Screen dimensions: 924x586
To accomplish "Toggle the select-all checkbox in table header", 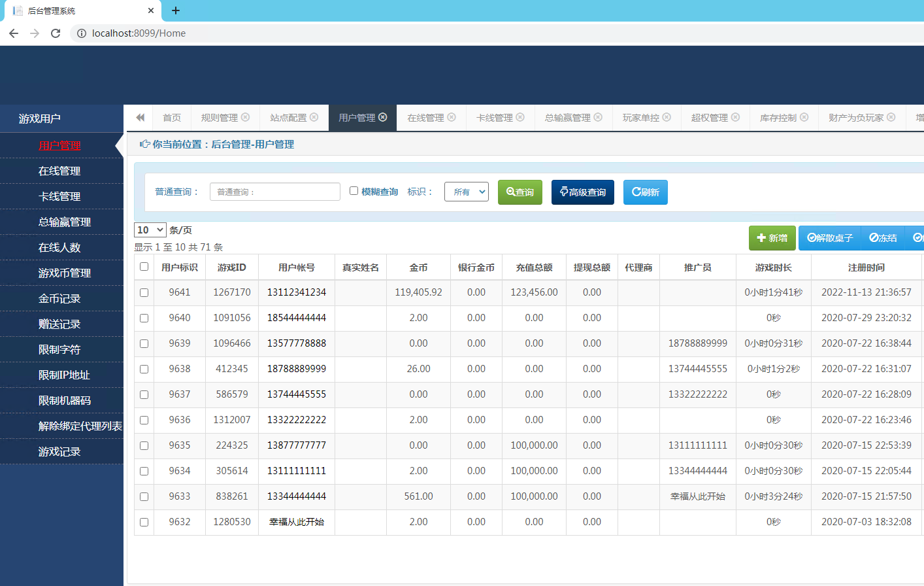I will (x=144, y=267).
